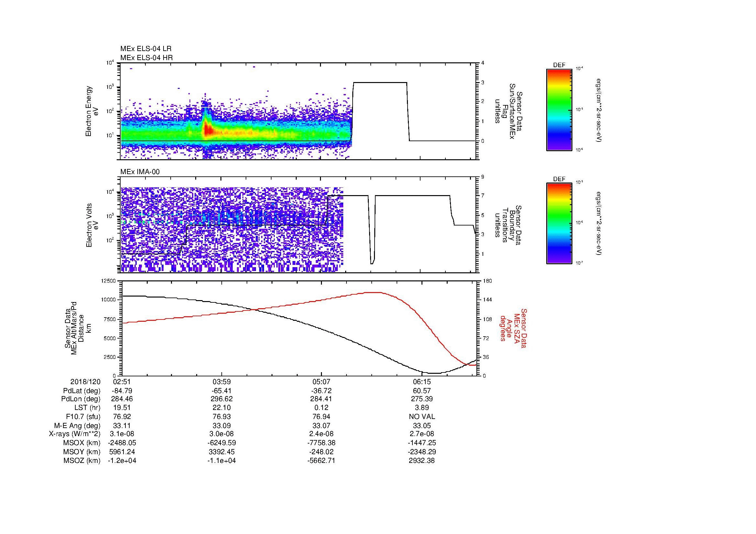Viewport: 756px width, 534px height.
Task: Click LST value '22.10'
Action: (222, 408)
